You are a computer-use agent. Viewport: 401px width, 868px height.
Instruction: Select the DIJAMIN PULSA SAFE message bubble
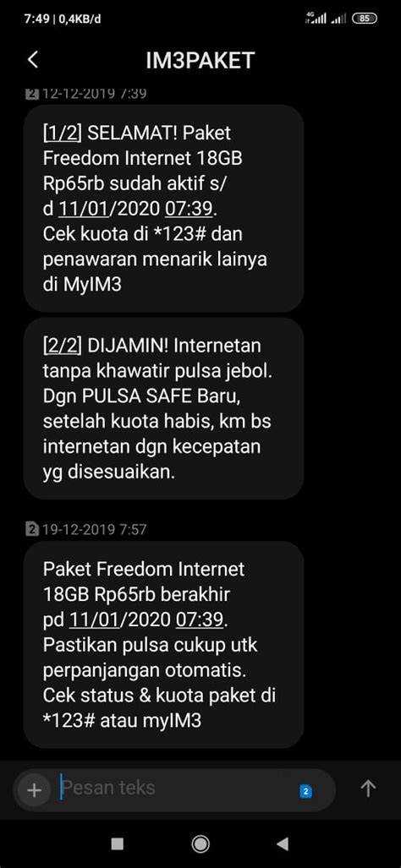coord(163,408)
